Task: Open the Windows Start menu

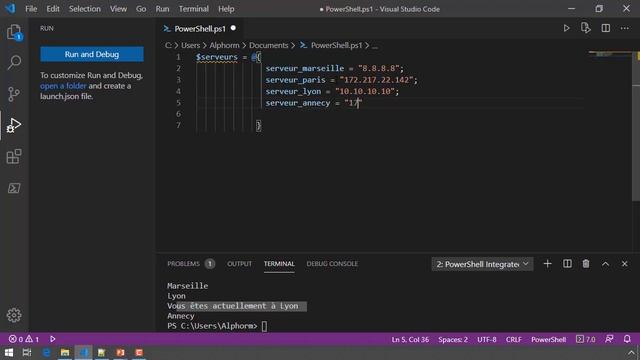Action: (x=9, y=352)
